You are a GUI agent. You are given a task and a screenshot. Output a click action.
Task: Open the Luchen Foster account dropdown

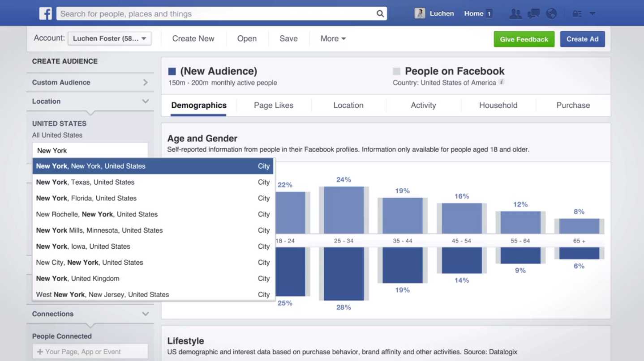[109, 38]
